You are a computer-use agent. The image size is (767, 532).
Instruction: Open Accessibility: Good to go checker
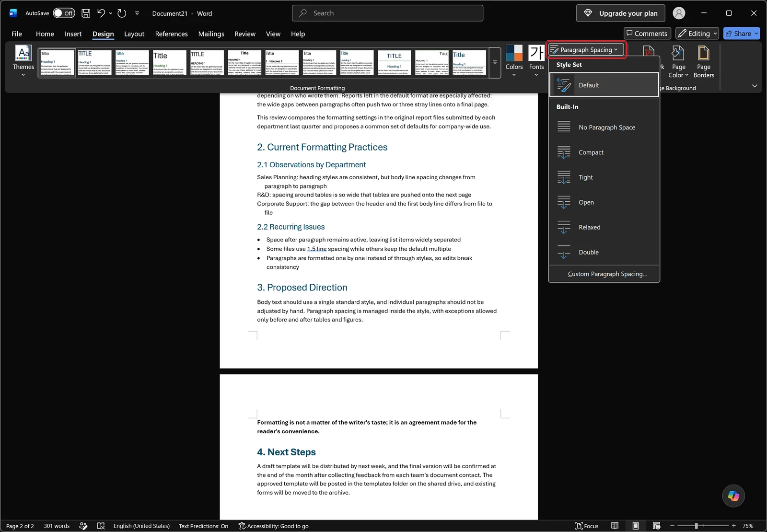tap(273, 526)
